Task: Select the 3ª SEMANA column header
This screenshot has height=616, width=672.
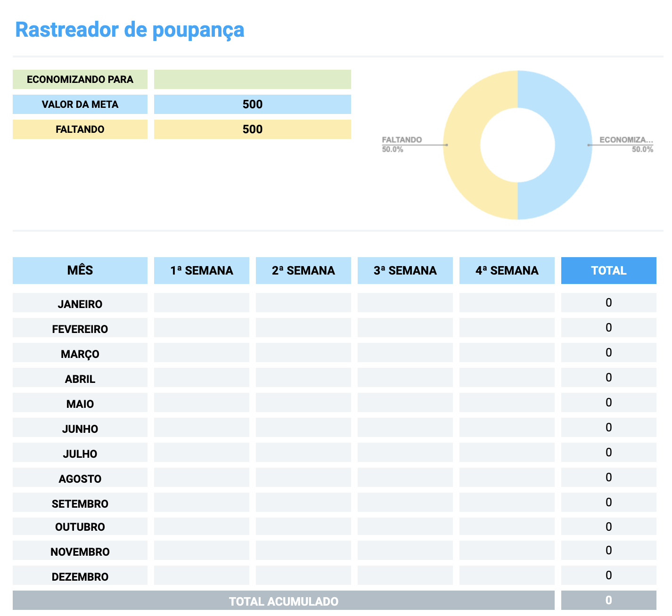Action: (405, 270)
